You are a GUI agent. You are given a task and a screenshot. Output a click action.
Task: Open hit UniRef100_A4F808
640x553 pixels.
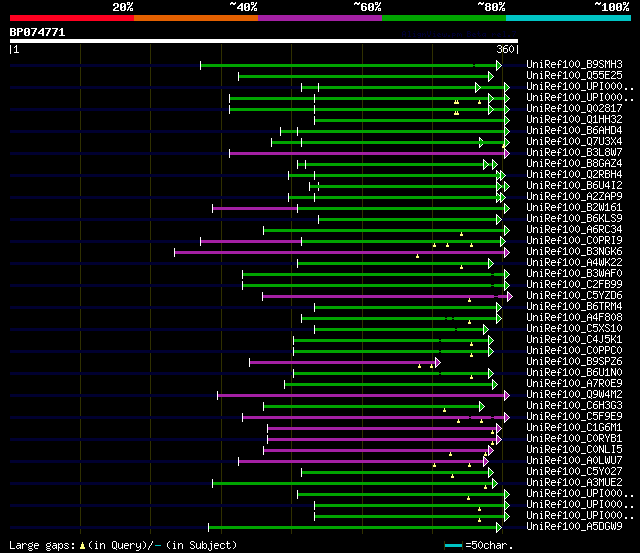[574, 318]
